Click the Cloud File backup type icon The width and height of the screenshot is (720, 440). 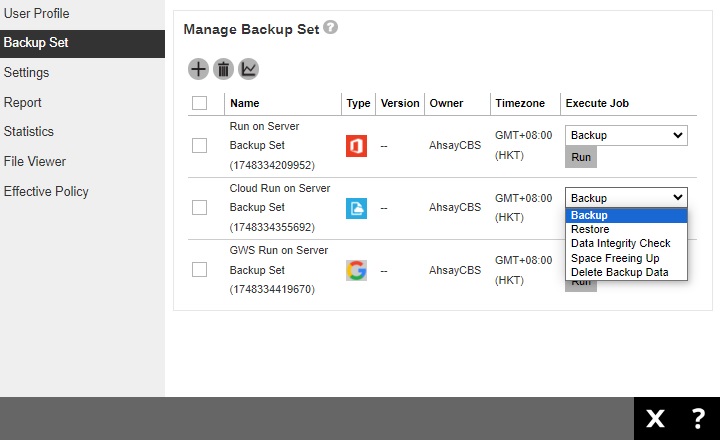click(357, 208)
